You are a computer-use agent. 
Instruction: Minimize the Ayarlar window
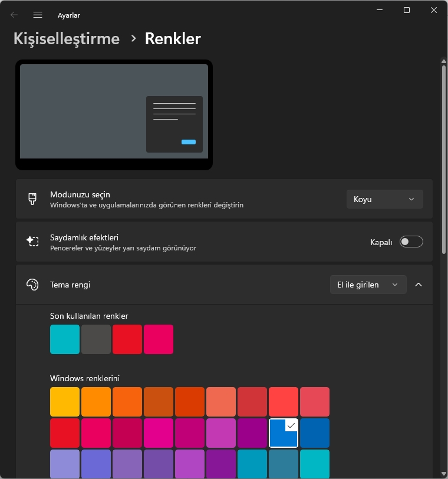pyautogui.click(x=380, y=10)
